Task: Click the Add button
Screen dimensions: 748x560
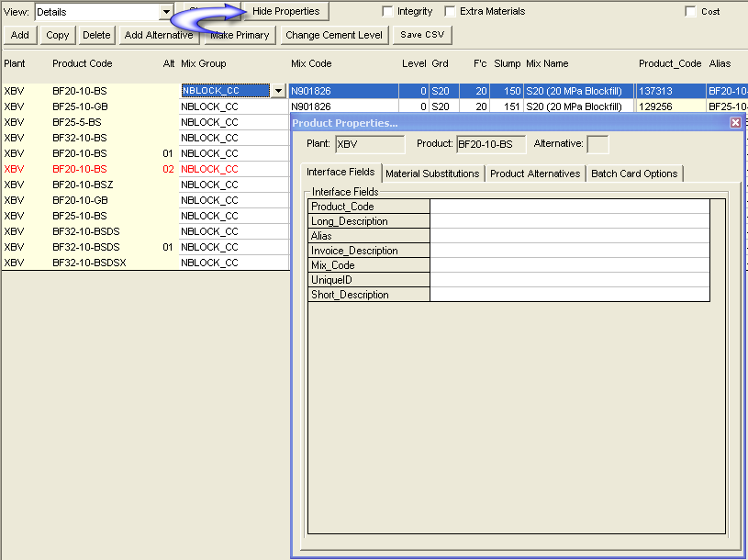Action: [20, 35]
